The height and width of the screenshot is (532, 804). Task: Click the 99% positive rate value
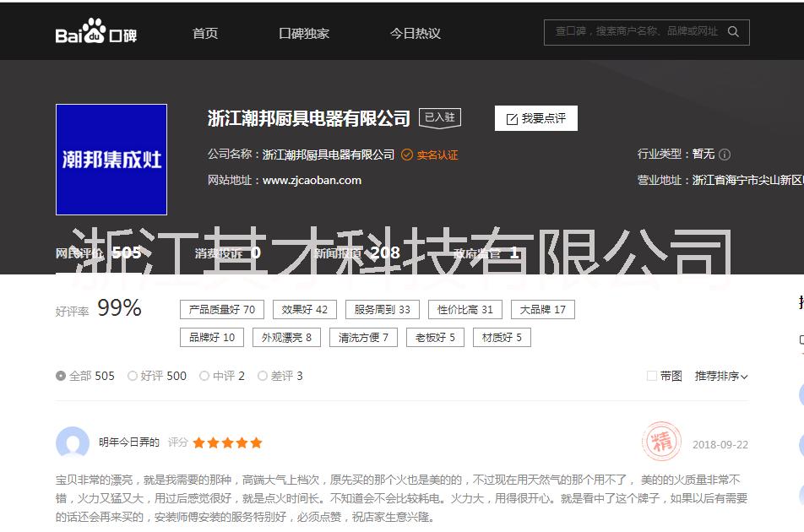point(119,308)
